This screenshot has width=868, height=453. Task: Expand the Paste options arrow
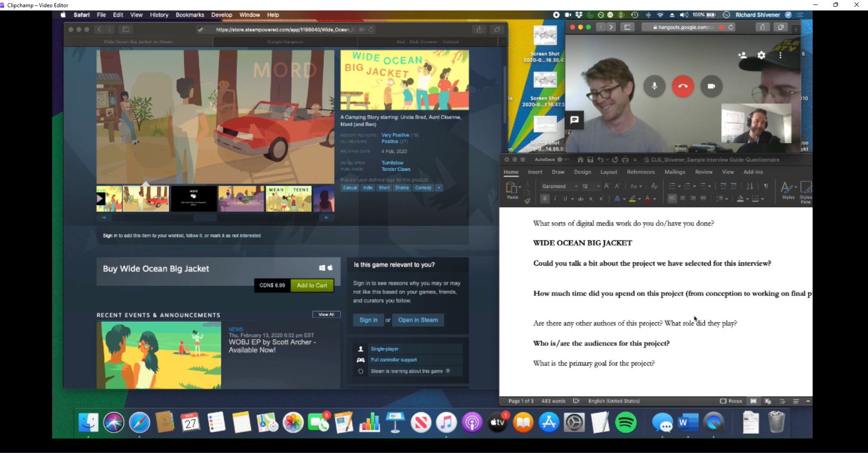(520, 187)
